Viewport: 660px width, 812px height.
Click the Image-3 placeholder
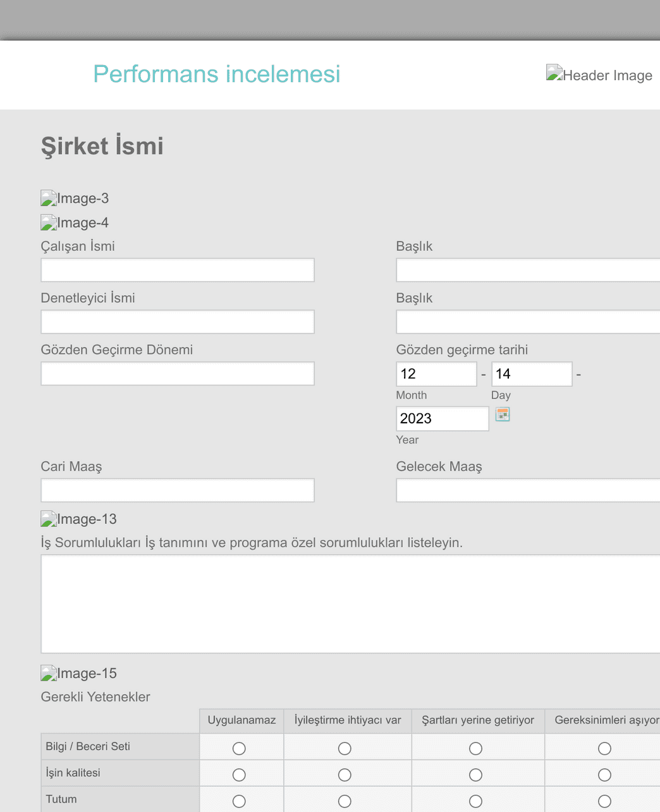pos(49,198)
